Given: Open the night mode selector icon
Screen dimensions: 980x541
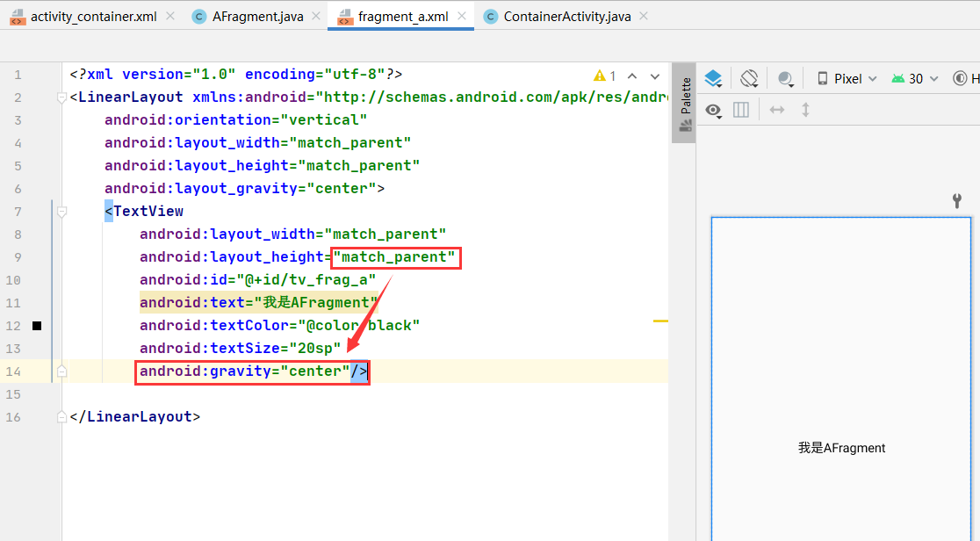Looking at the screenshot, I should 786,79.
